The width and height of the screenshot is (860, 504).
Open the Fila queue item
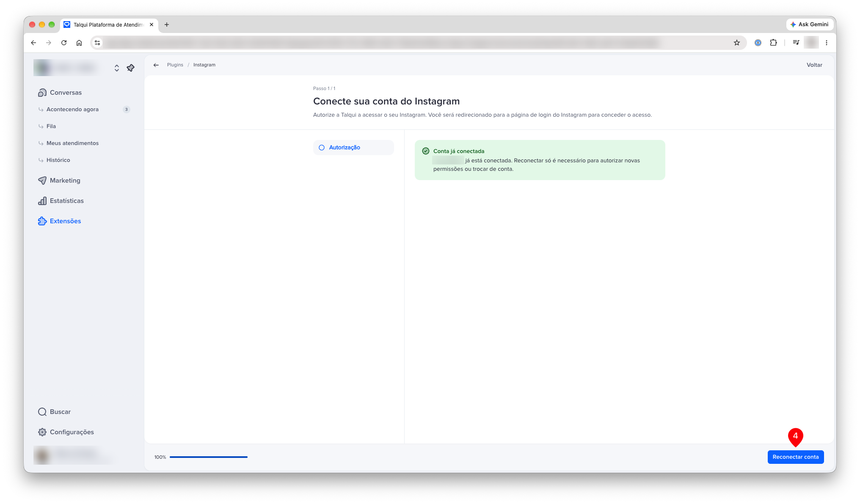tap(51, 126)
